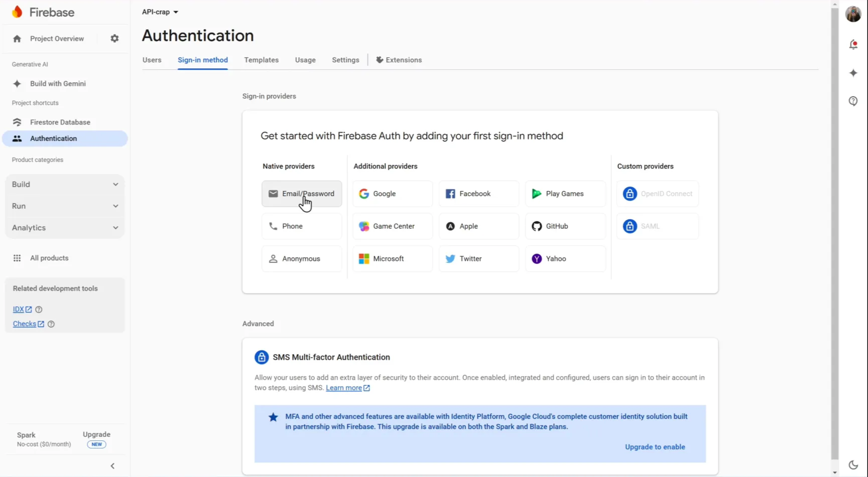The height and width of the screenshot is (477, 868).
Task: Click the help icon next to IDX
Action: click(x=39, y=309)
